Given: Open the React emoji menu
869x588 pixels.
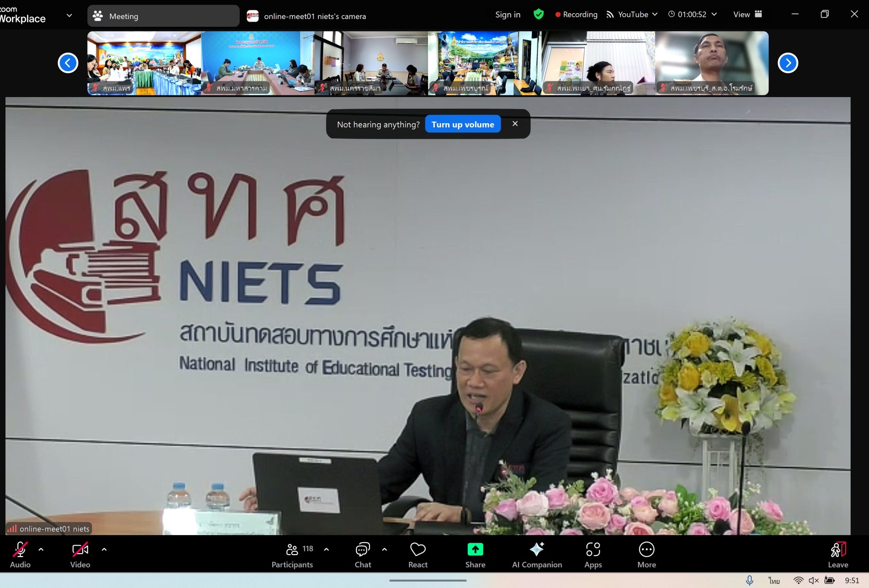Looking at the screenshot, I should coord(418,555).
